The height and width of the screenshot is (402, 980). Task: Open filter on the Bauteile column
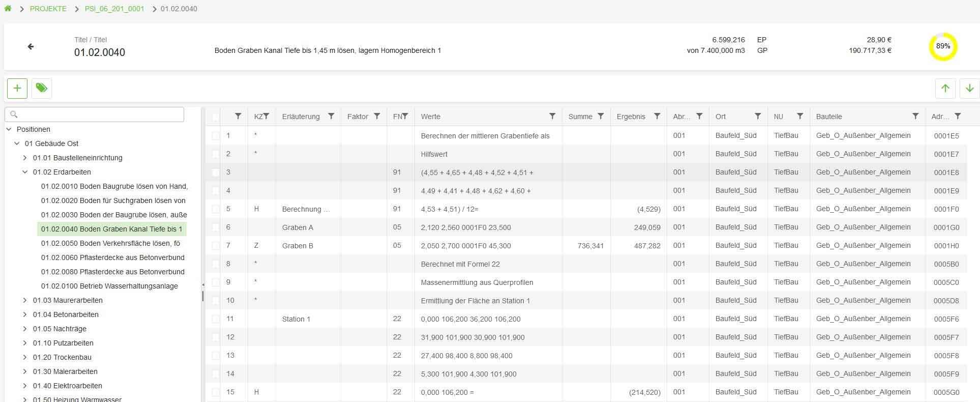point(915,116)
